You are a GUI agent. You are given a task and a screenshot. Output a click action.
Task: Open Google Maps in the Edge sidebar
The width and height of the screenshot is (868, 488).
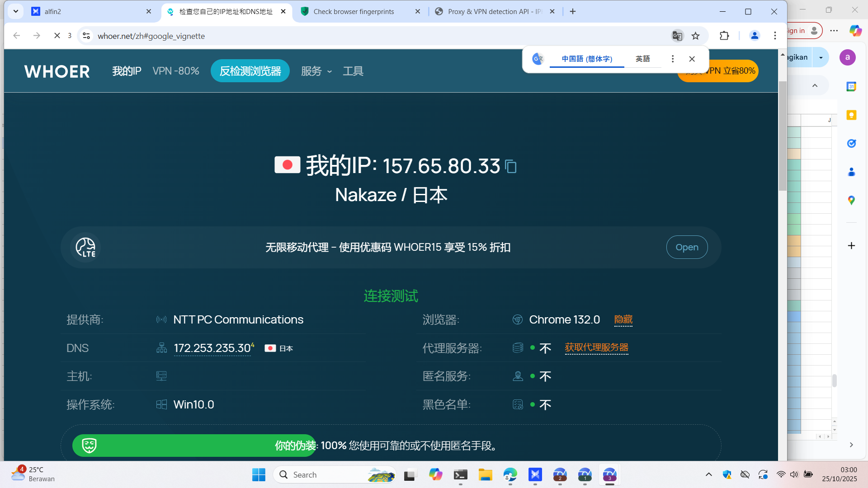(851, 200)
